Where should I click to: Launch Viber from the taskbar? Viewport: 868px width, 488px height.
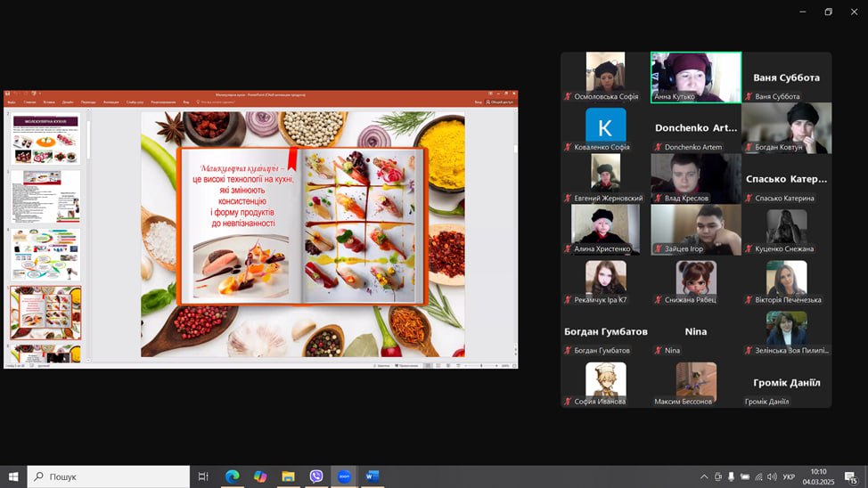(315, 476)
